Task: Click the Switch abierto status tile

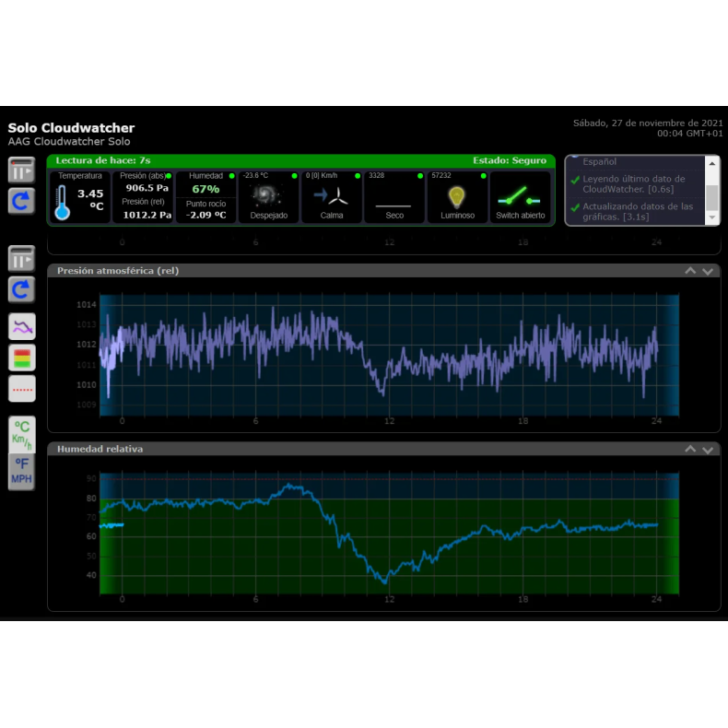Action: click(520, 196)
